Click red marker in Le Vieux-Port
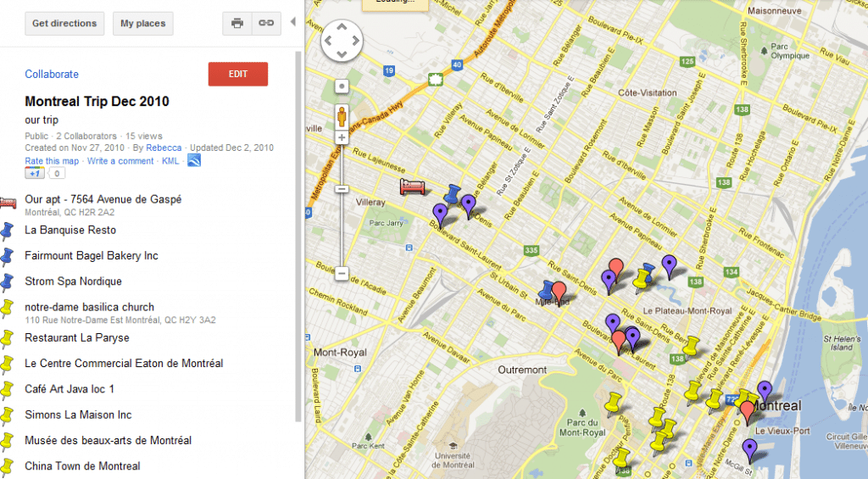Viewport: 868px width, 479px height. [x=748, y=413]
